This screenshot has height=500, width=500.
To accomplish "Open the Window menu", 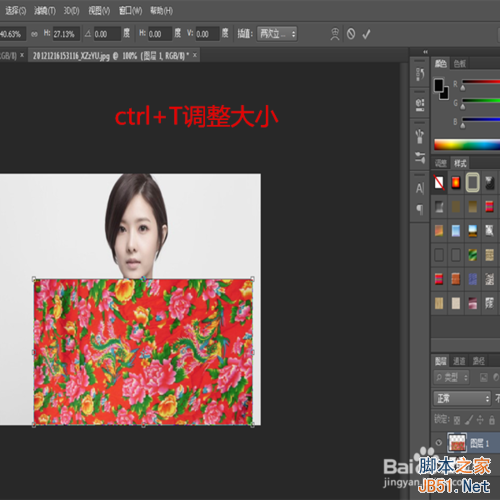I will coord(130,11).
